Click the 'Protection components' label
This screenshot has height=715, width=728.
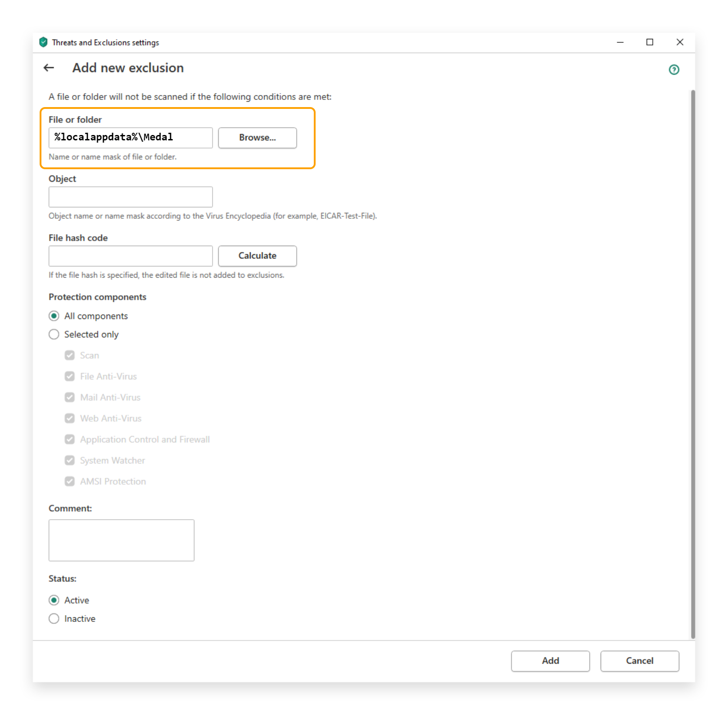point(98,297)
